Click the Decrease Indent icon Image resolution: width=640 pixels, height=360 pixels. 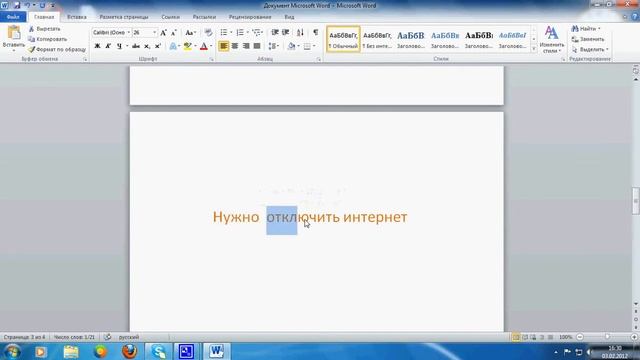coord(275,32)
